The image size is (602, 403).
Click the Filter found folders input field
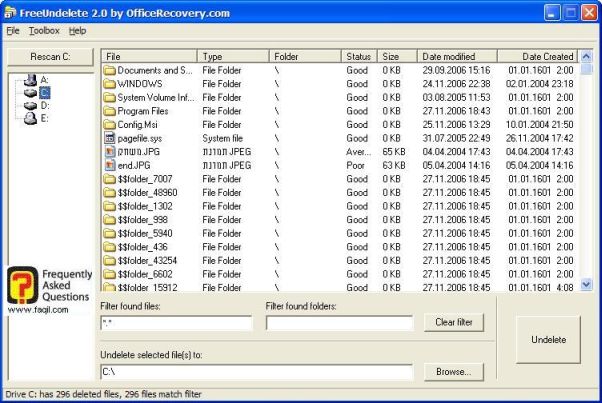click(339, 323)
